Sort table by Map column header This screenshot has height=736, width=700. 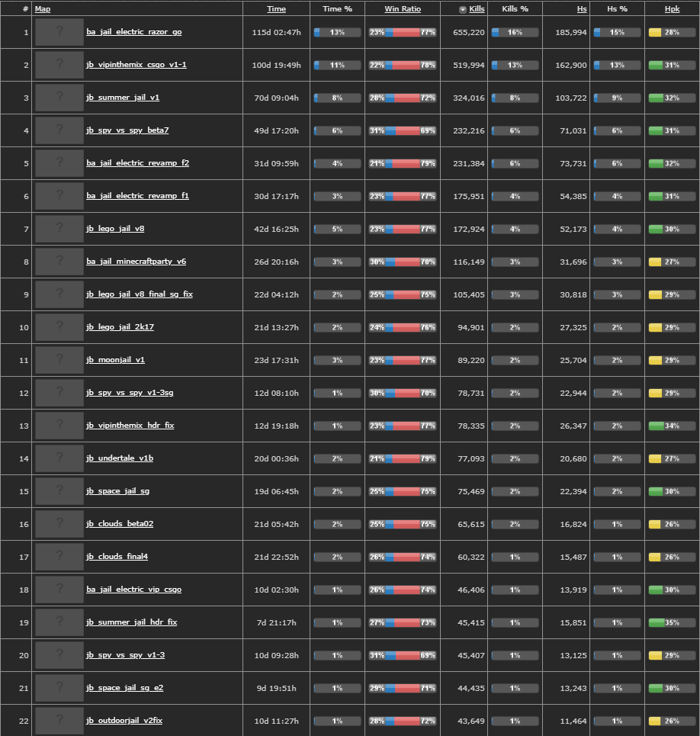click(x=43, y=9)
